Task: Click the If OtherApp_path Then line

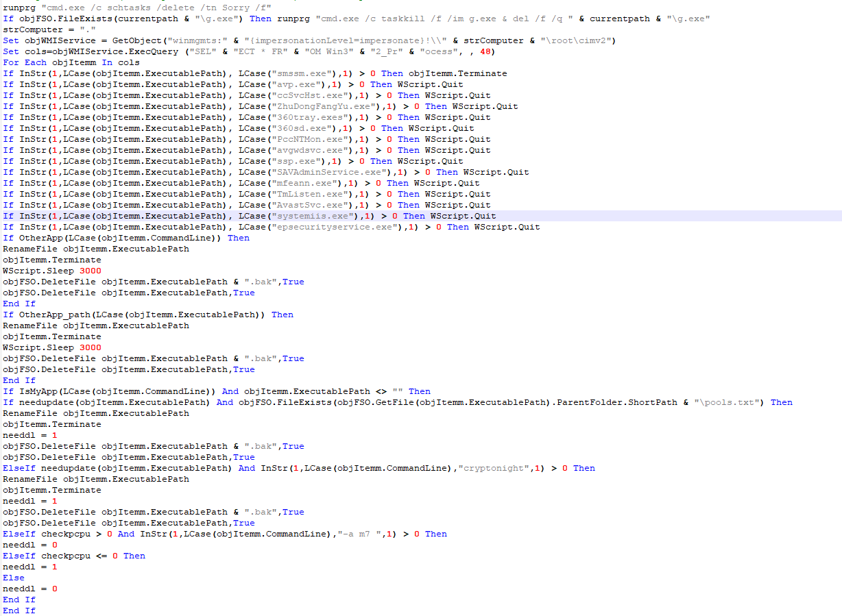Action: coord(148,315)
